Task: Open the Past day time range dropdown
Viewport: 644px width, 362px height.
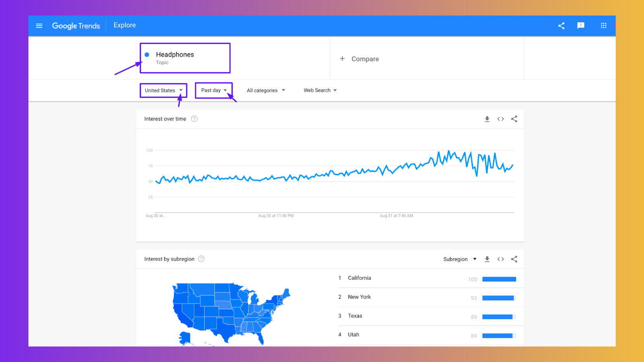Action: (x=214, y=90)
